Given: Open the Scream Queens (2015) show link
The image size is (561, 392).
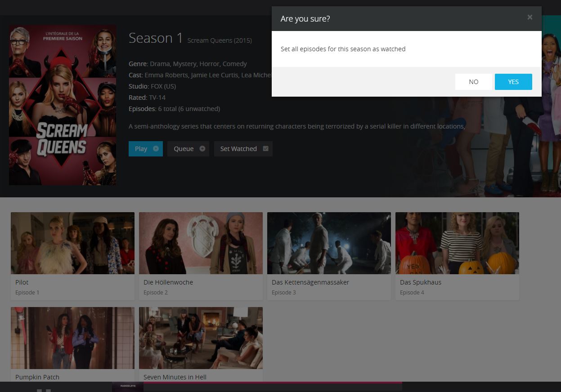Looking at the screenshot, I should click(x=220, y=40).
